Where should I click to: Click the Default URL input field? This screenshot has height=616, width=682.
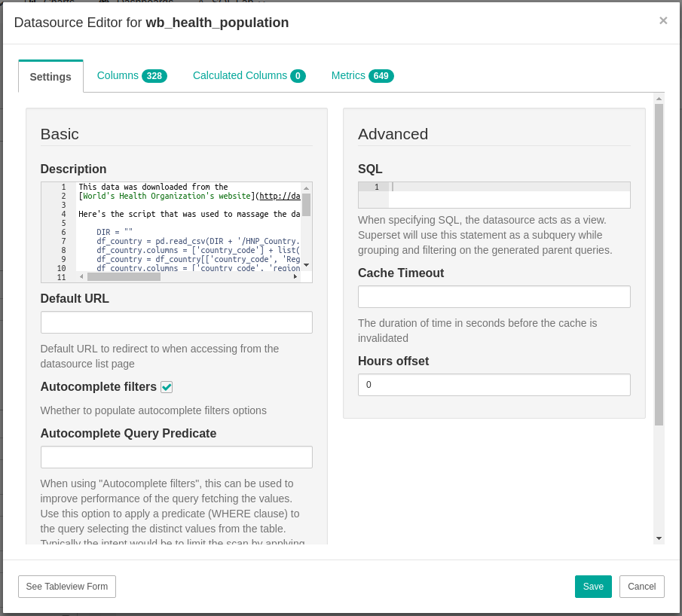[x=176, y=322]
